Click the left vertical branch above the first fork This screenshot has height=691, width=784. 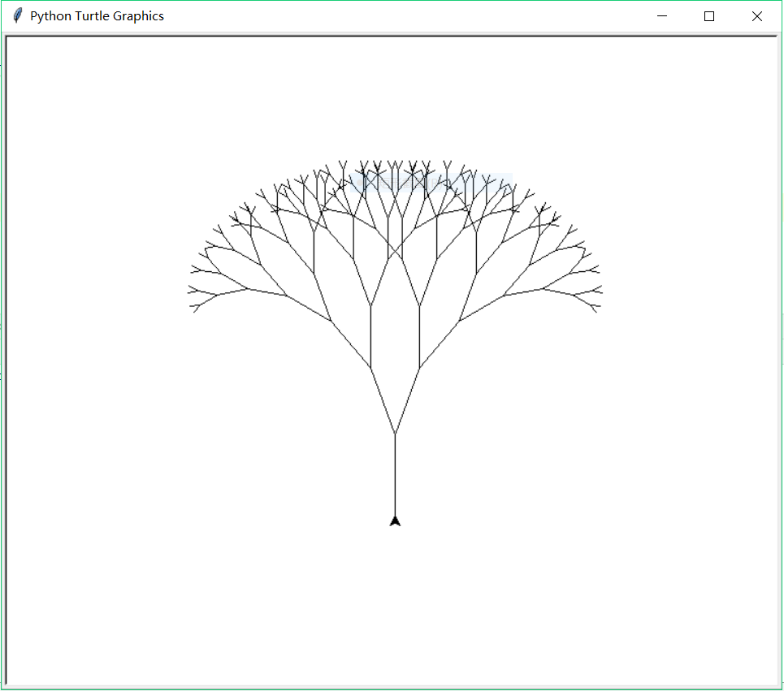point(371,337)
